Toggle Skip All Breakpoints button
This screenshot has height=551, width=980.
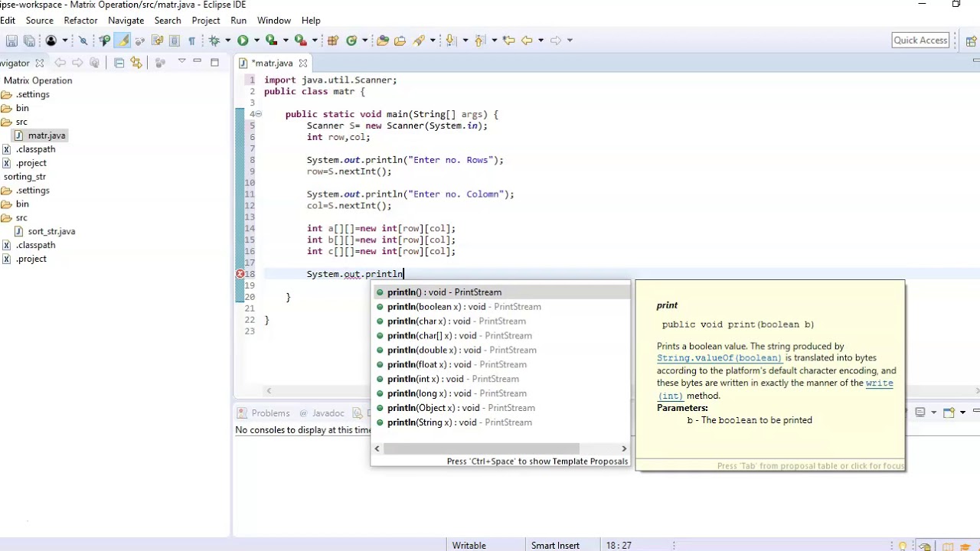pos(83,41)
